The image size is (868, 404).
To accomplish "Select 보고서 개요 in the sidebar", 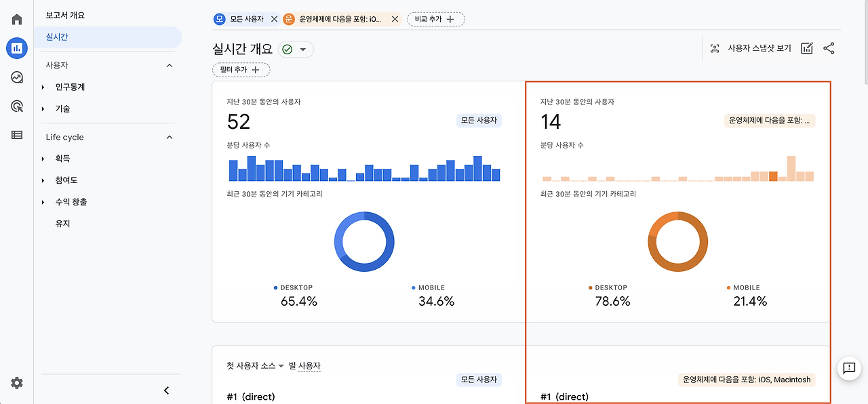I will (x=65, y=15).
